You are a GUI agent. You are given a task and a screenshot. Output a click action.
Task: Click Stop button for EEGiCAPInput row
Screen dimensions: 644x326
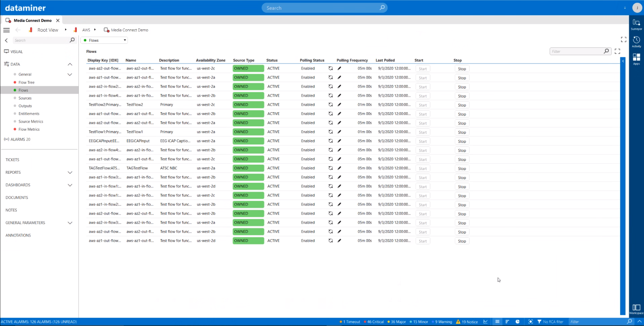(x=462, y=141)
